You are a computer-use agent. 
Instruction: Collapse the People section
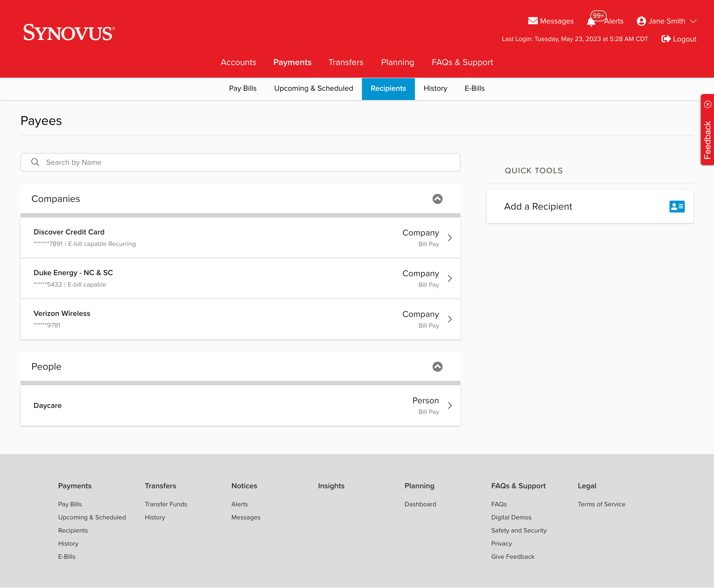tap(437, 366)
